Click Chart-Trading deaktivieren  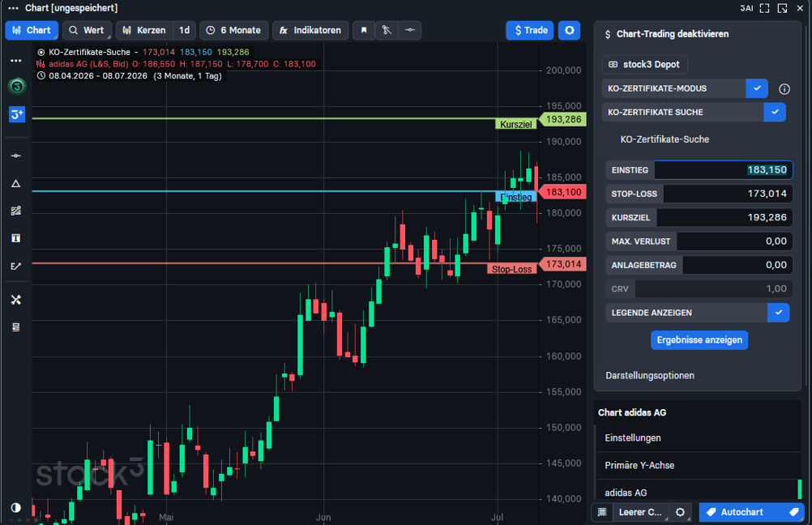pos(672,34)
